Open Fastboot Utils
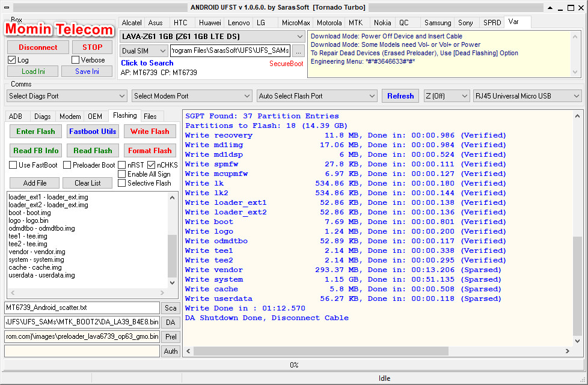This screenshot has height=385, width=588. point(93,132)
